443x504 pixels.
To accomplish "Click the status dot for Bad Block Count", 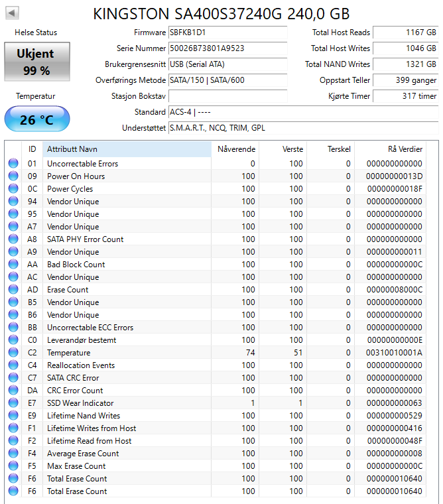I will click(13, 264).
